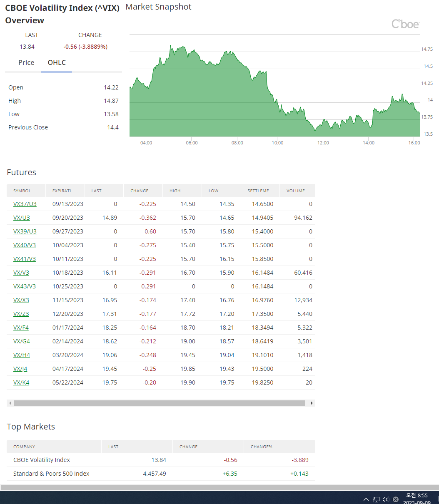
Task: Click settlement value 19.8250
Action: [x=262, y=382]
